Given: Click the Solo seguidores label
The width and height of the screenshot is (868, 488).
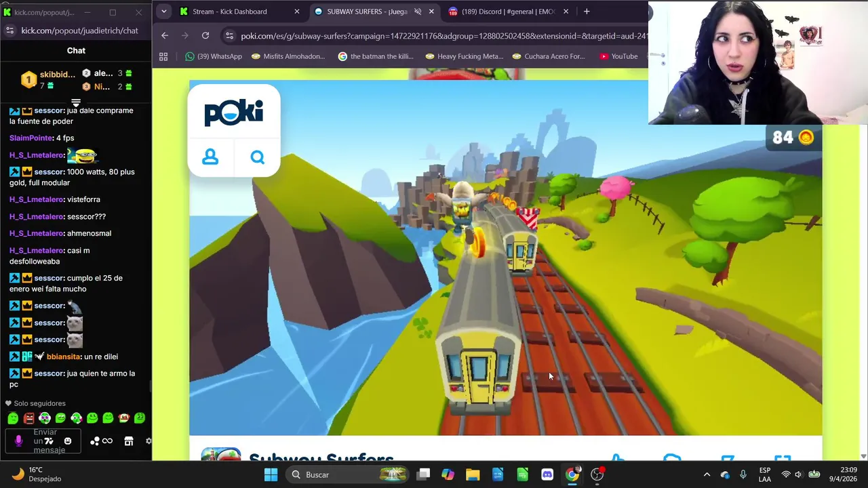Looking at the screenshot, I should (39, 403).
